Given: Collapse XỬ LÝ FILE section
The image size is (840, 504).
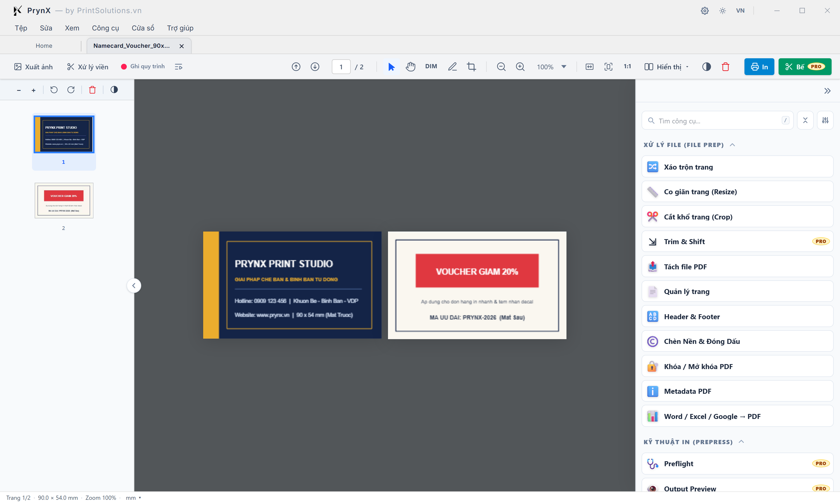Looking at the screenshot, I should (x=733, y=145).
